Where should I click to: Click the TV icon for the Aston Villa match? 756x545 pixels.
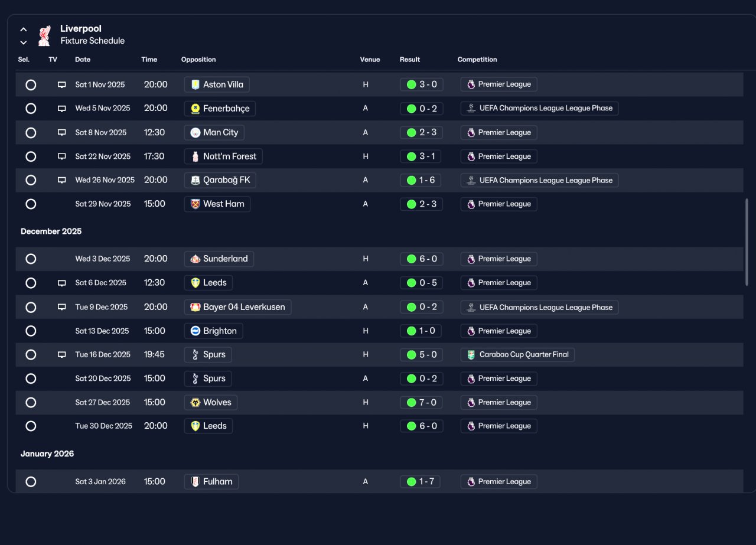point(61,84)
